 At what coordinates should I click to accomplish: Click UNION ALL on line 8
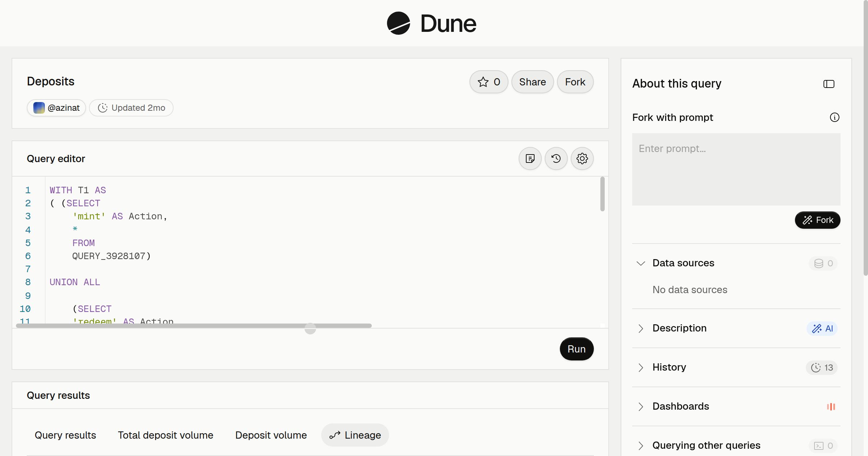click(x=75, y=282)
